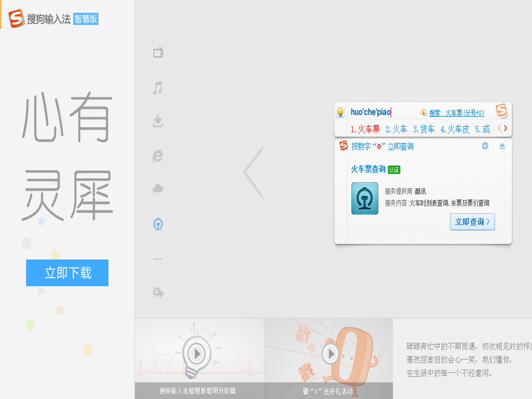The height and width of the screenshot is (399, 532).
Task: Choose candidate 5. 或
Action: point(483,129)
